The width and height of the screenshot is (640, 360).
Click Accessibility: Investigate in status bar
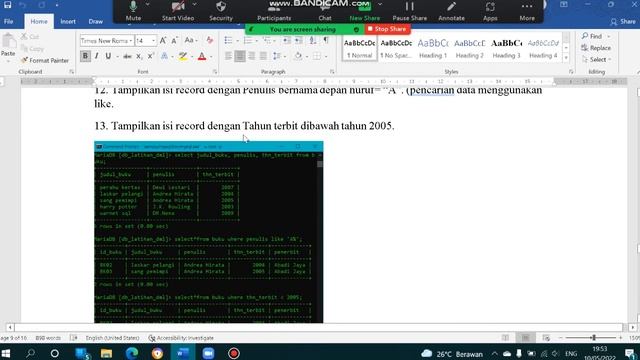click(x=181, y=338)
